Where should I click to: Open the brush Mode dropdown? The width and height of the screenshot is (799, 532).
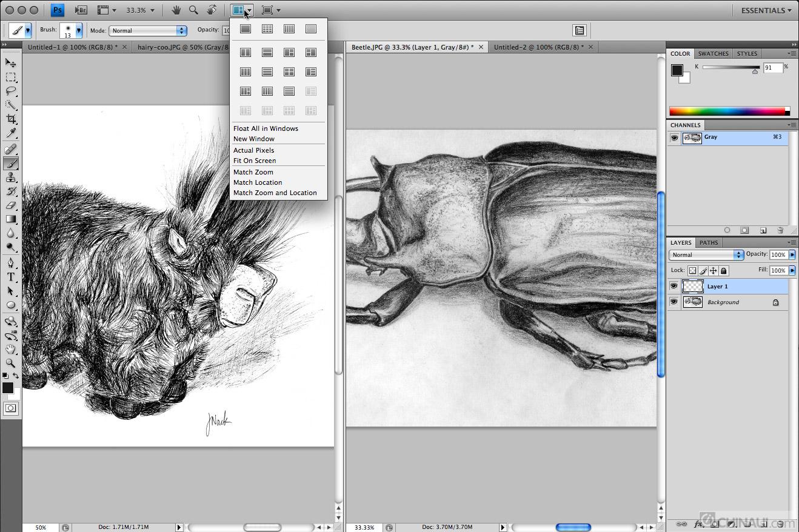click(147, 29)
